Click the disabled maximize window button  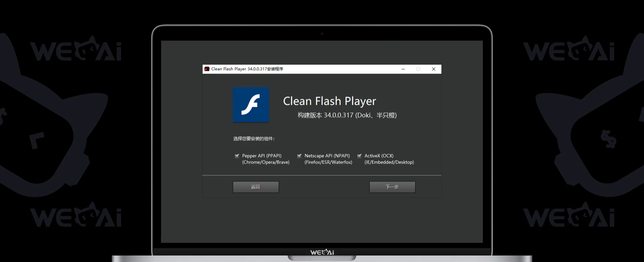pyautogui.click(x=418, y=69)
